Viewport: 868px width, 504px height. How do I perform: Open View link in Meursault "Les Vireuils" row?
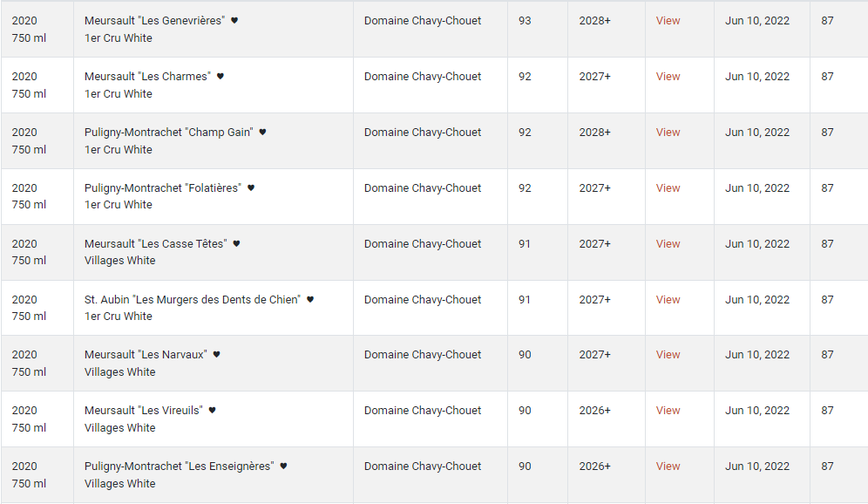[x=668, y=411]
